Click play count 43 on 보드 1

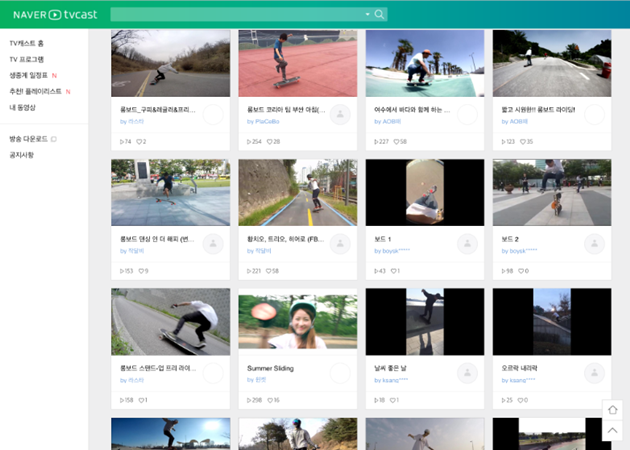pos(380,271)
